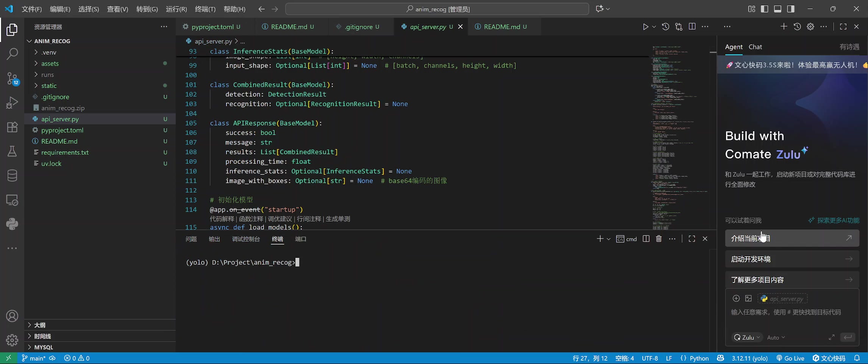Screen dimensions: 868x364
Task: Add context with plus circle in chat input
Action: [736, 298]
